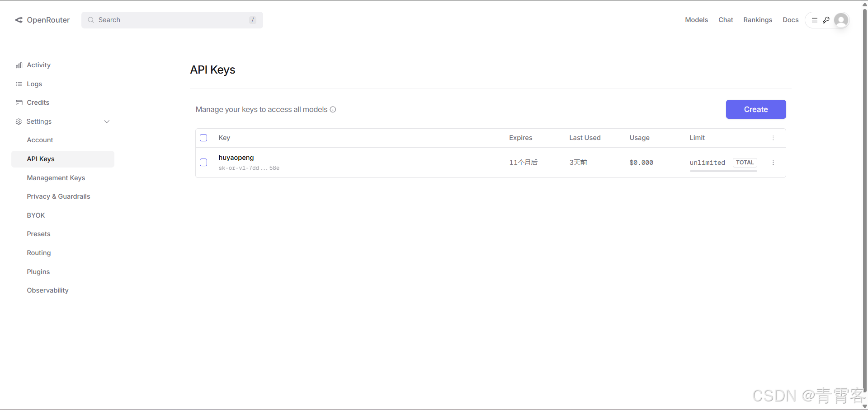The height and width of the screenshot is (410, 868).
Task: Click the key icon near the avatar
Action: point(826,20)
